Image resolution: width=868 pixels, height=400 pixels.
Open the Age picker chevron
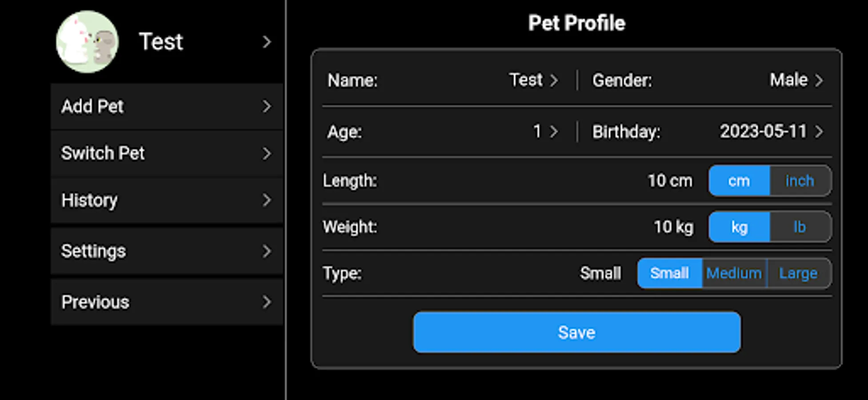tap(554, 132)
